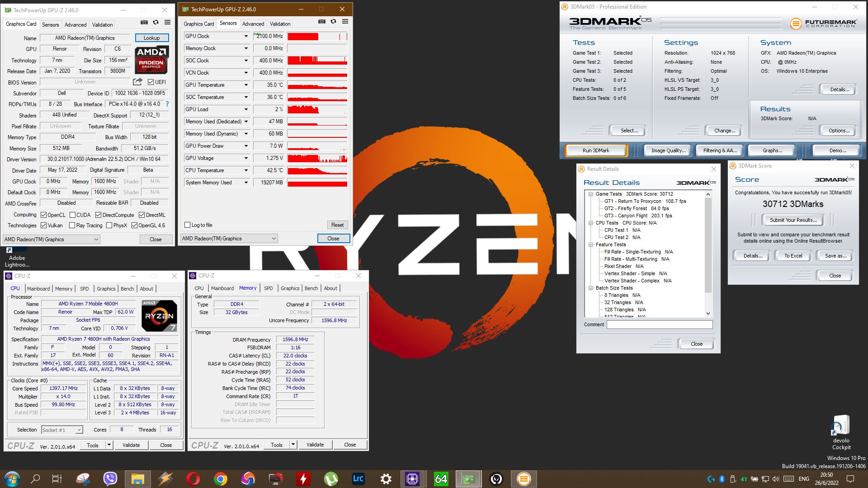Screen dimensions: 868x488
Task: Open uTorrent from the taskbar
Action: (331, 479)
